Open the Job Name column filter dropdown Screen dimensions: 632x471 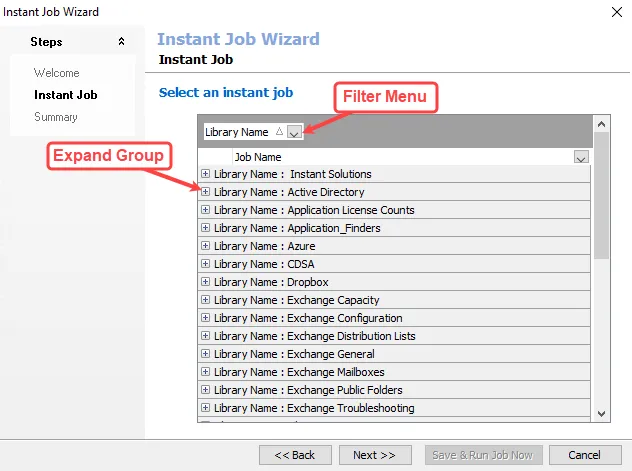(581, 157)
